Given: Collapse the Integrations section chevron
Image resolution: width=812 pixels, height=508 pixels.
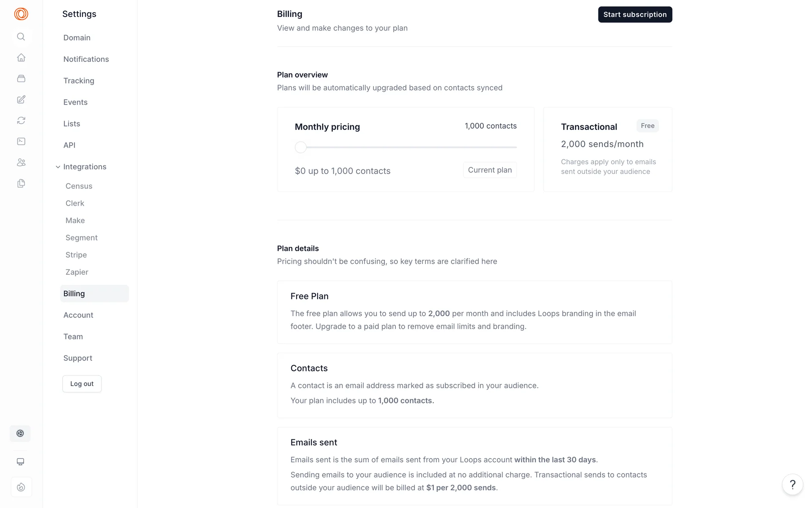Looking at the screenshot, I should pyautogui.click(x=58, y=167).
